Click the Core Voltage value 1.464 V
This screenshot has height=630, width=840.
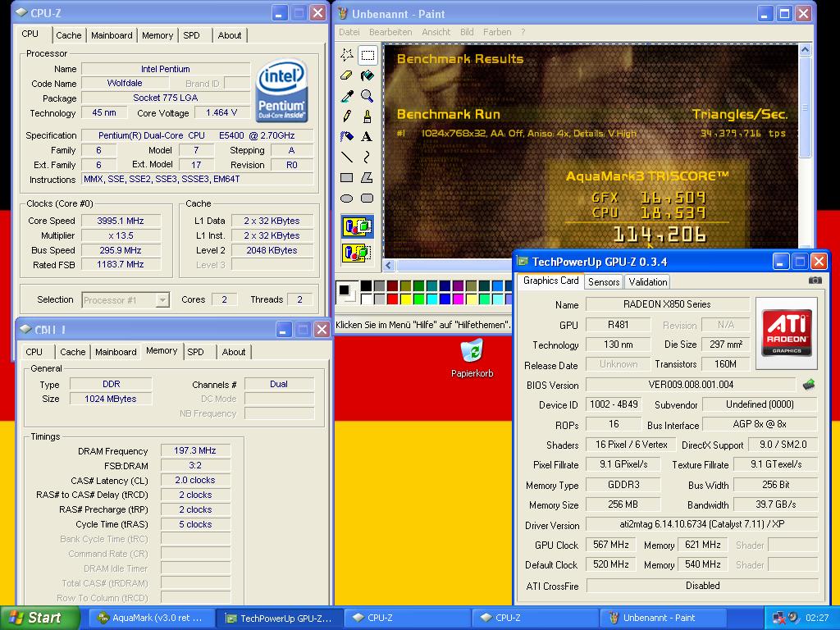(221, 112)
